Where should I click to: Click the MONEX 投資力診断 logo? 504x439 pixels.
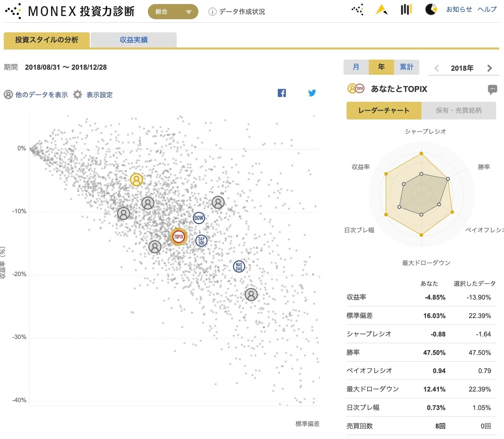pos(70,11)
